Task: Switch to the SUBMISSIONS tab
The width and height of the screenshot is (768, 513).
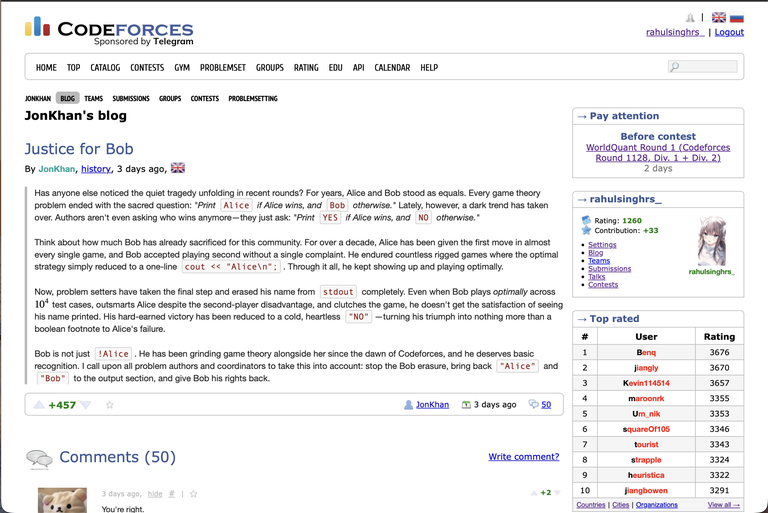Action: click(x=131, y=98)
